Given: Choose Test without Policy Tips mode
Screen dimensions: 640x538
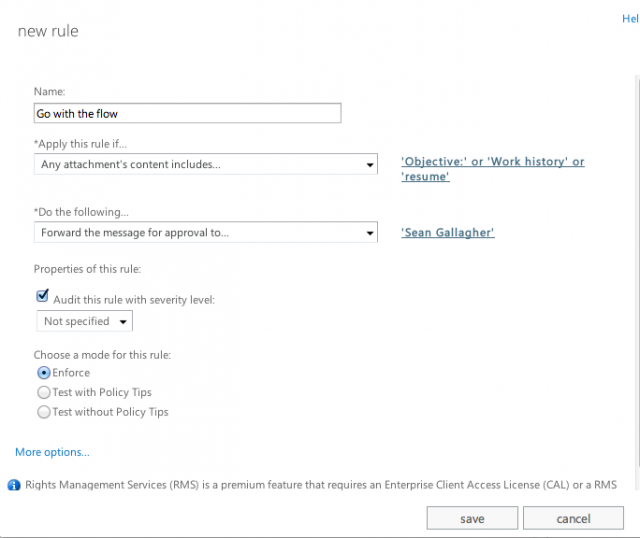Looking at the screenshot, I should click(x=44, y=412).
